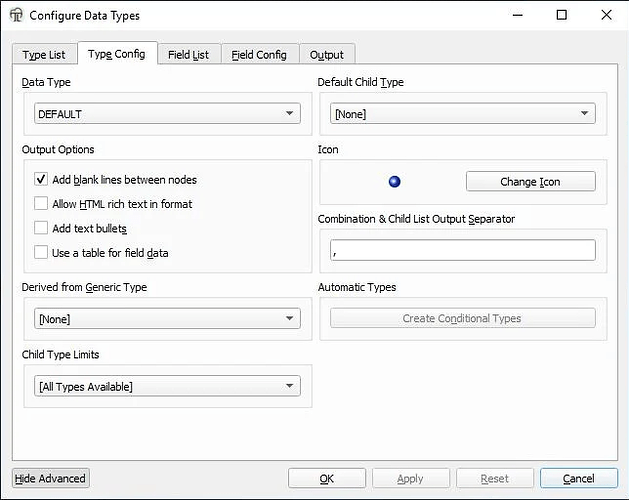Viewport: 629px width, 500px height.
Task: Confirm with the OK button
Action: coord(326,479)
